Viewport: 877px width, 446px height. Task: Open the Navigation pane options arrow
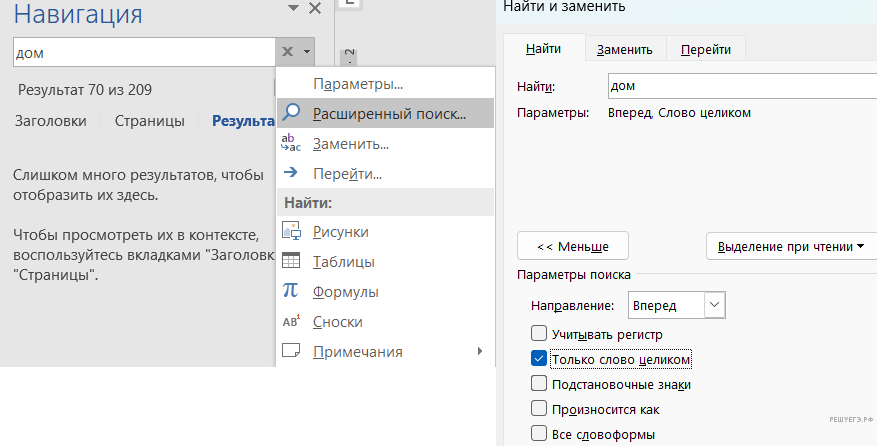(x=292, y=9)
